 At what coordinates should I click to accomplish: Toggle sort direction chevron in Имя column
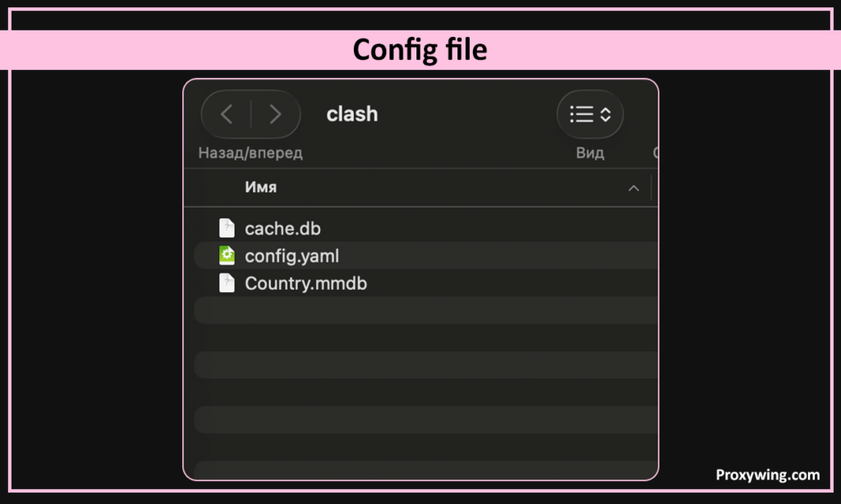click(633, 188)
